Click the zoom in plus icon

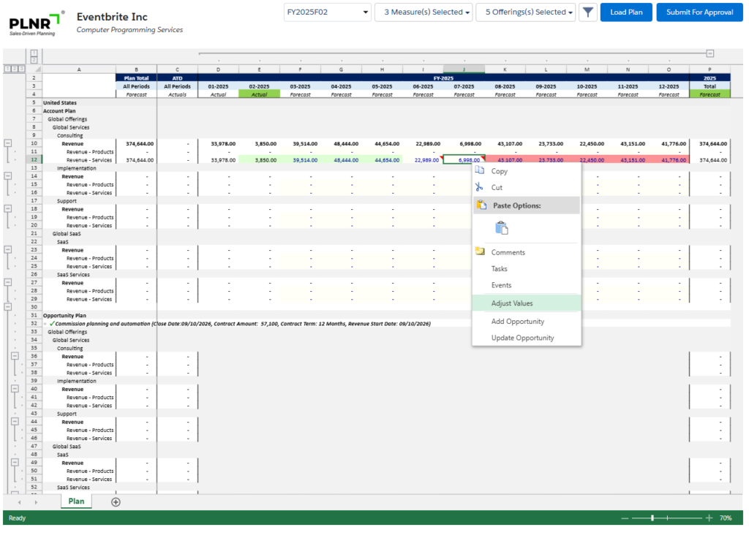coord(710,518)
